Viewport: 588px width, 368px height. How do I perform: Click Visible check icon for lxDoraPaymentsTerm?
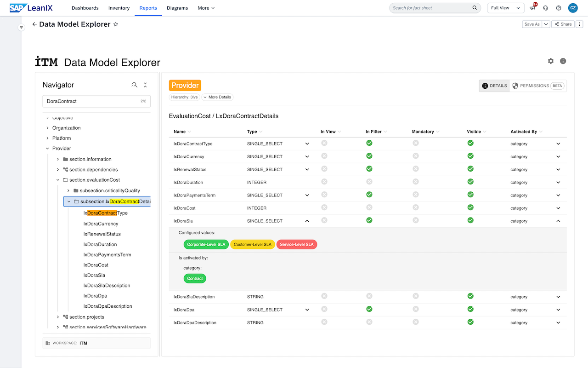click(470, 195)
